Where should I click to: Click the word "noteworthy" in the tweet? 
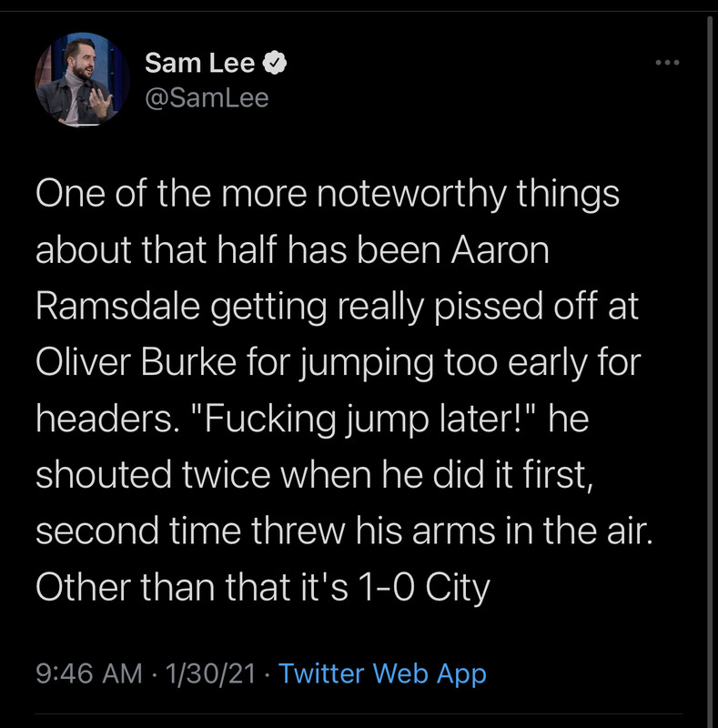411,194
